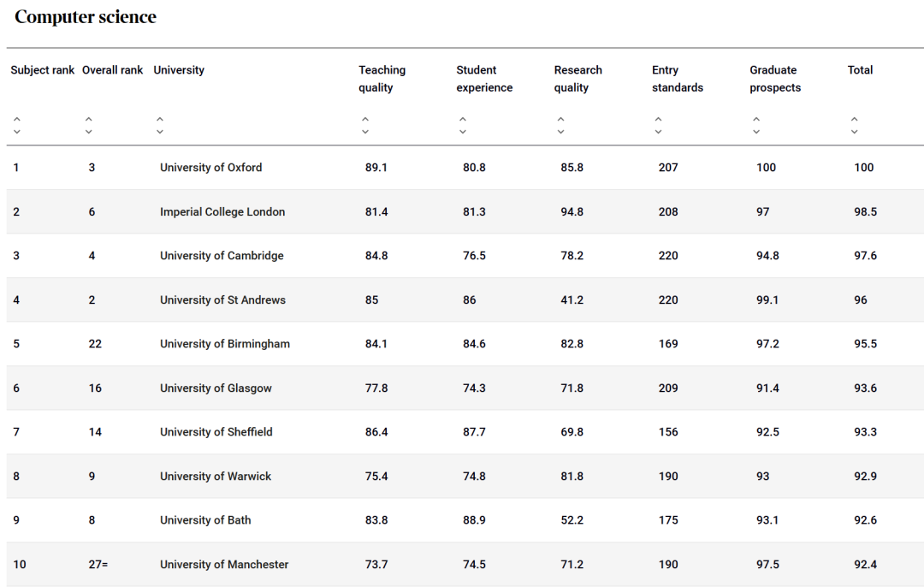Select St Andrews' graduate prospects 99.1
This screenshot has width=924, height=587.
[767, 300]
